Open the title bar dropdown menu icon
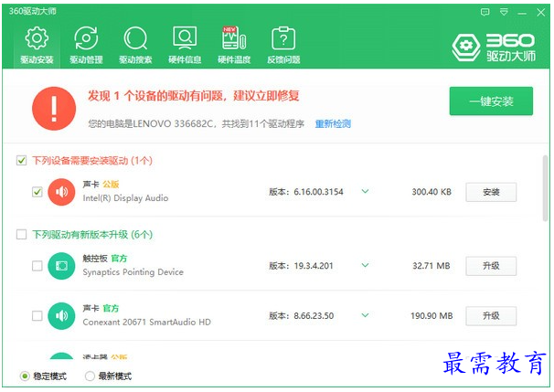The width and height of the screenshot is (554, 392). (x=504, y=13)
